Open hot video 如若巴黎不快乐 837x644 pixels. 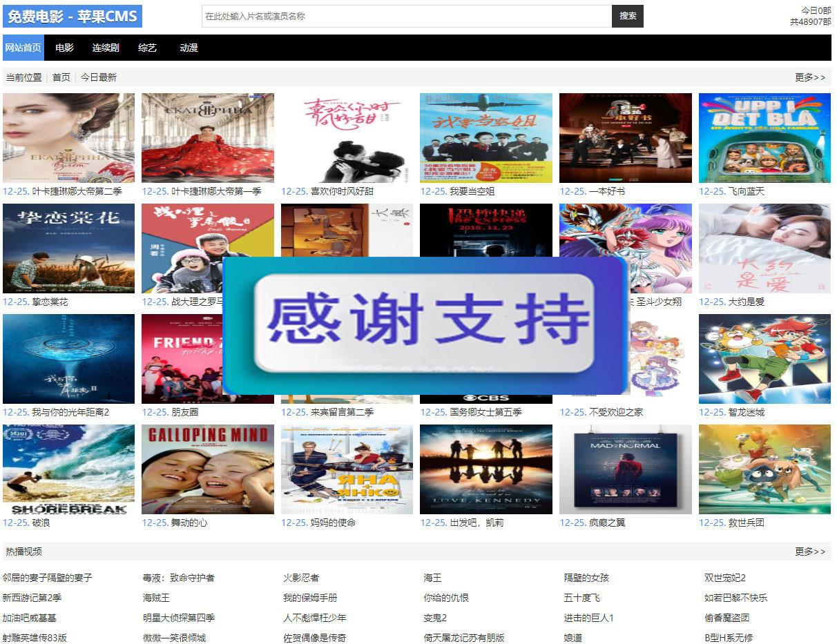[736, 598]
